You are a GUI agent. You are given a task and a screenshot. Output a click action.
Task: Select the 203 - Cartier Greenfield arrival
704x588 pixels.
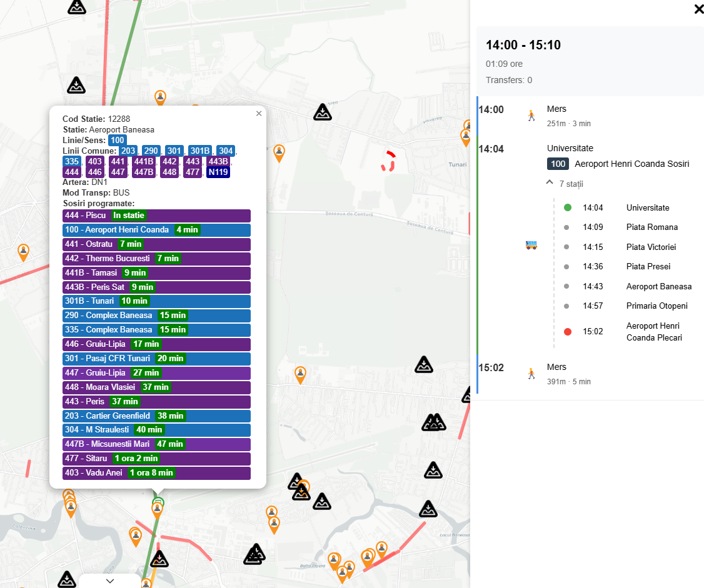(156, 416)
